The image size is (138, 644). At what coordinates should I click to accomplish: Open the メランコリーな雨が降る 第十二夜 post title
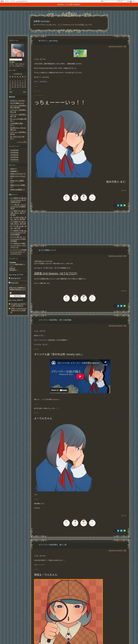[x=52, y=545]
